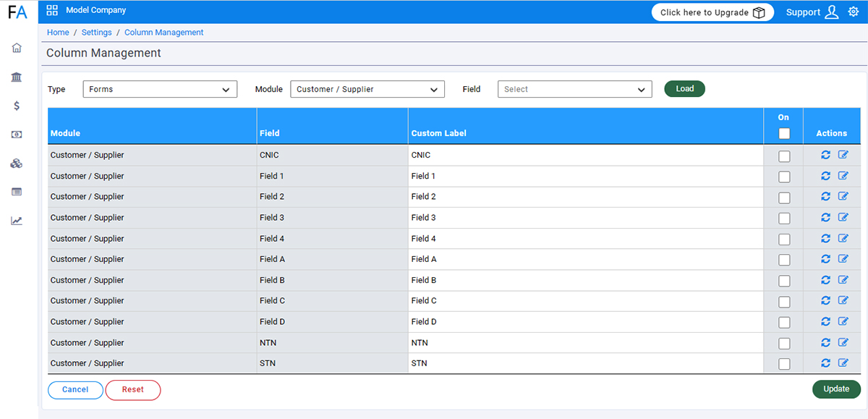Go to Home breadcrumb
The height and width of the screenshot is (419, 868).
click(58, 33)
